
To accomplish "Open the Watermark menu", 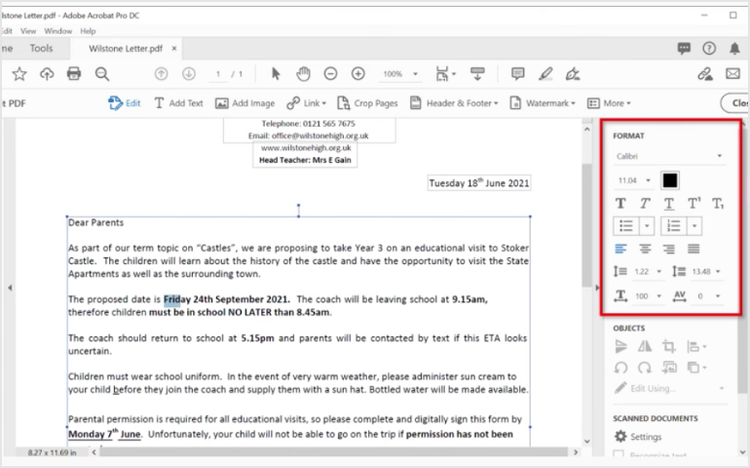I will pos(542,103).
